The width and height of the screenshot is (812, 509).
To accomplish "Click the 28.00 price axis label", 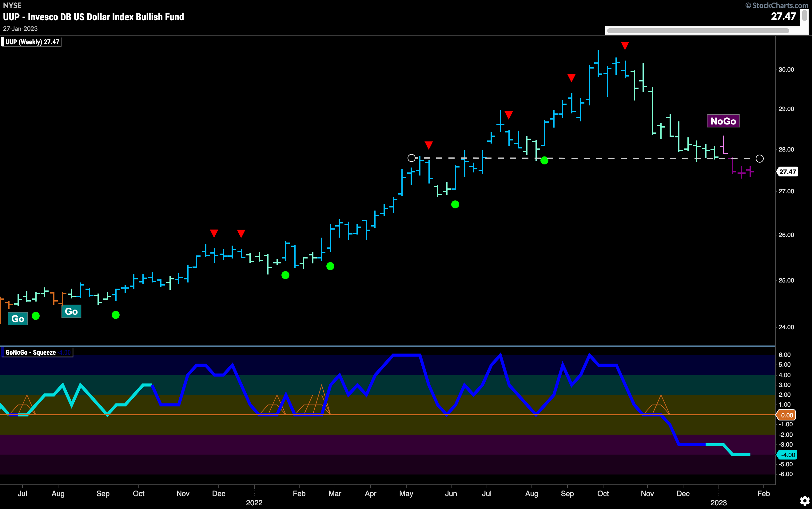I will point(786,149).
